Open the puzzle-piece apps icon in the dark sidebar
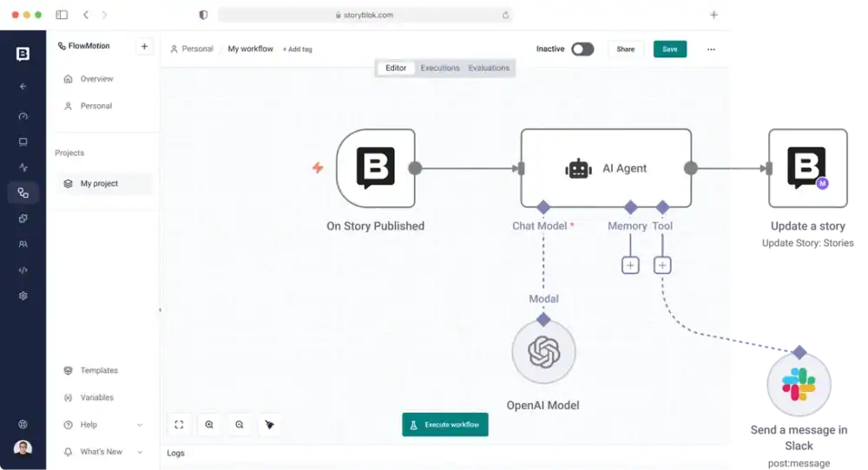 click(23, 219)
